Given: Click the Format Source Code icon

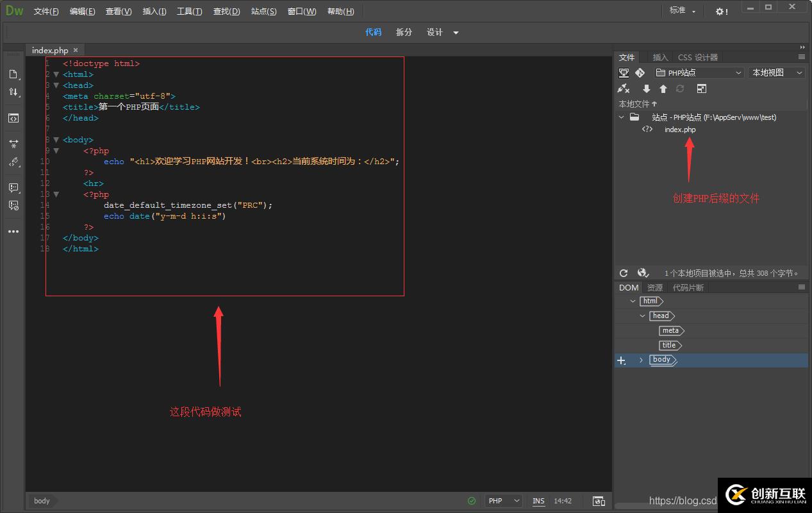Looking at the screenshot, I should [13, 162].
